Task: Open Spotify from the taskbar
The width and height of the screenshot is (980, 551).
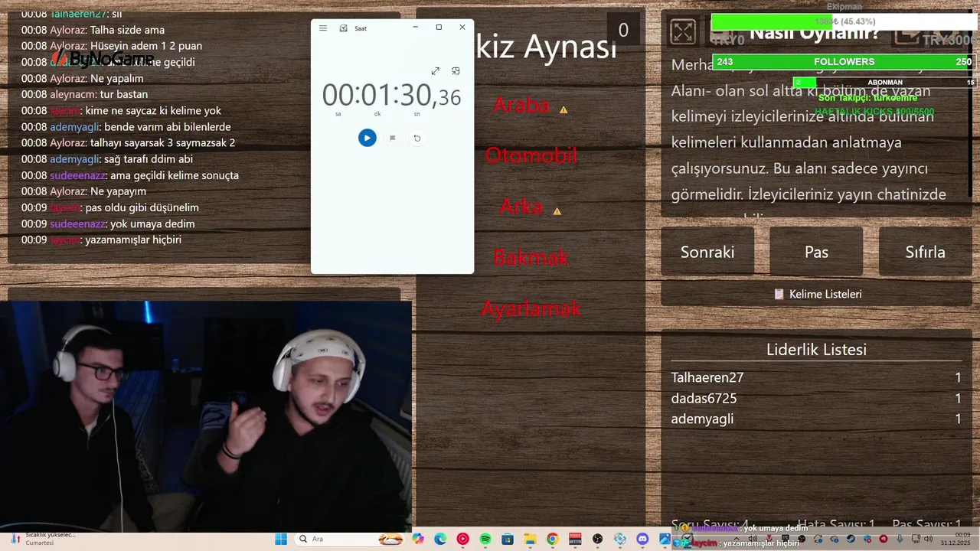Action: (x=485, y=539)
